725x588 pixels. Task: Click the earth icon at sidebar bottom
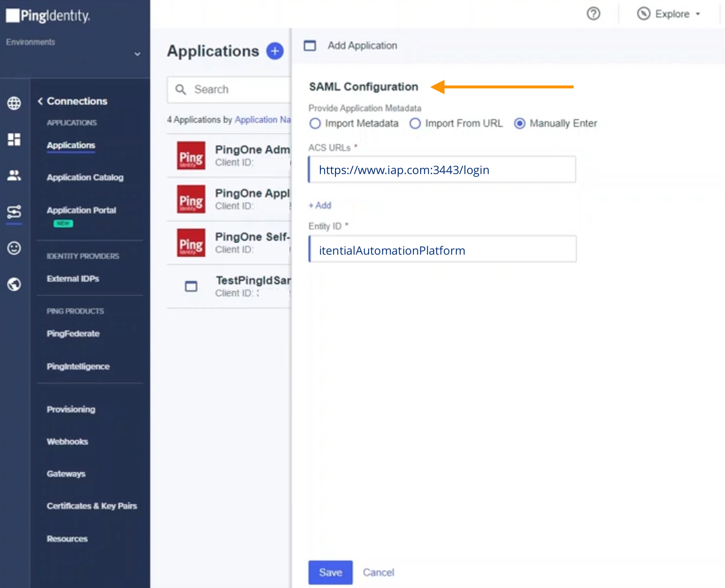(x=14, y=284)
